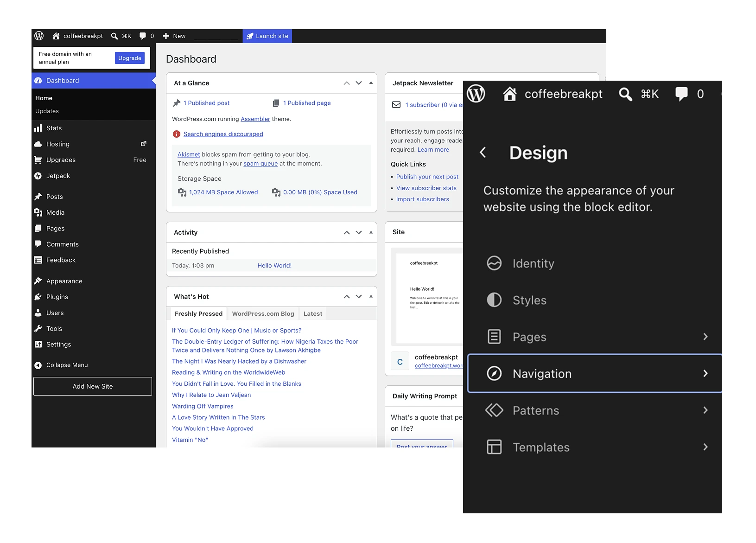The height and width of the screenshot is (543, 756).
Task: Open the Updates submenu item
Action: pyautogui.click(x=47, y=111)
